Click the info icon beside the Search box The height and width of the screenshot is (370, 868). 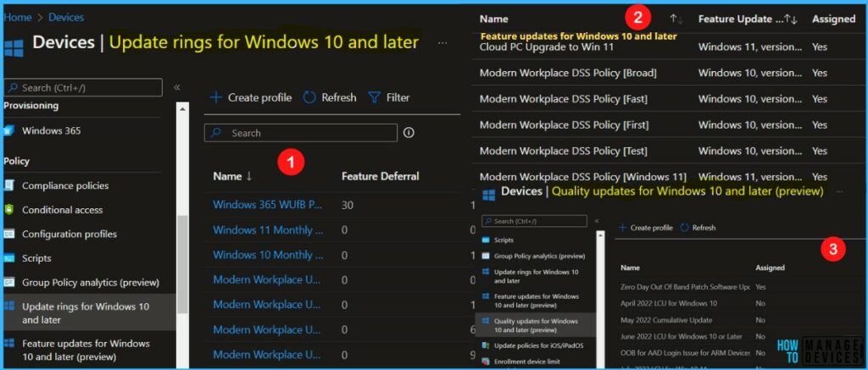[x=409, y=133]
